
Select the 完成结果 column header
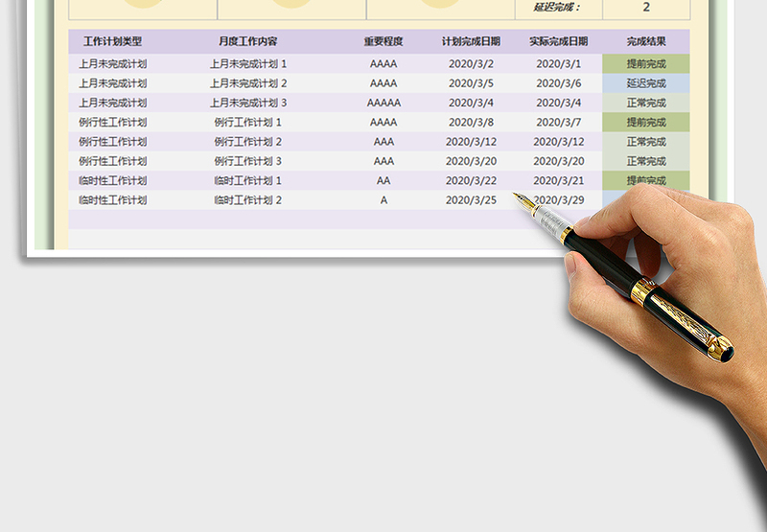(646, 42)
